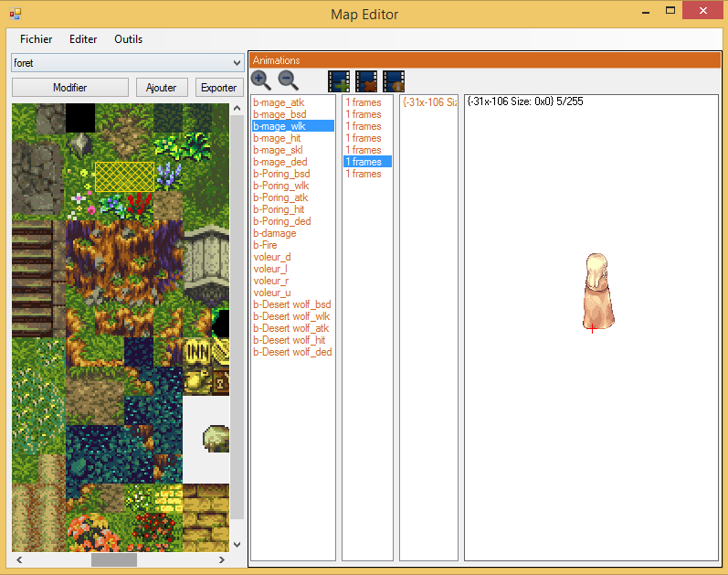The height and width of the screenshot is (575, 728).
Task: Click the Ajouter button
Action: pos(161,88)
